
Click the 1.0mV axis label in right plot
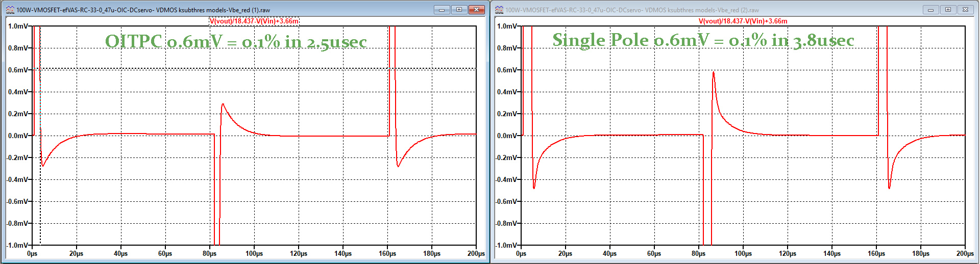click(507, 26)
